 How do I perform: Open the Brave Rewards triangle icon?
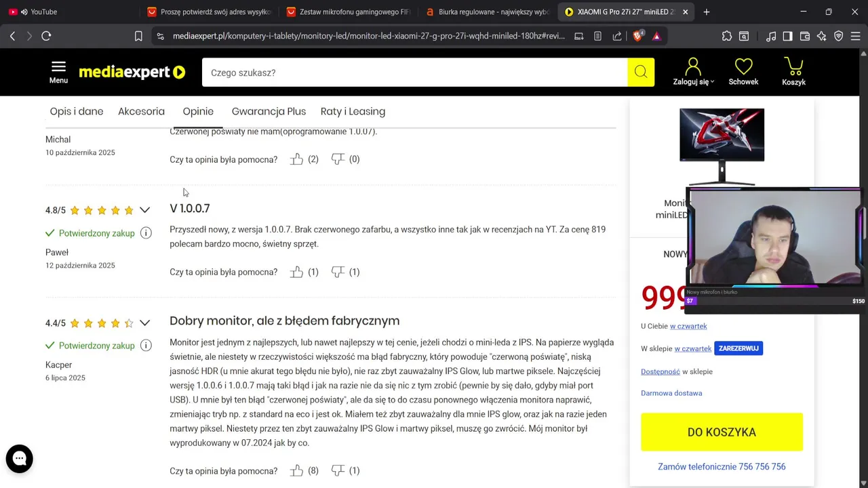(656, 36)
